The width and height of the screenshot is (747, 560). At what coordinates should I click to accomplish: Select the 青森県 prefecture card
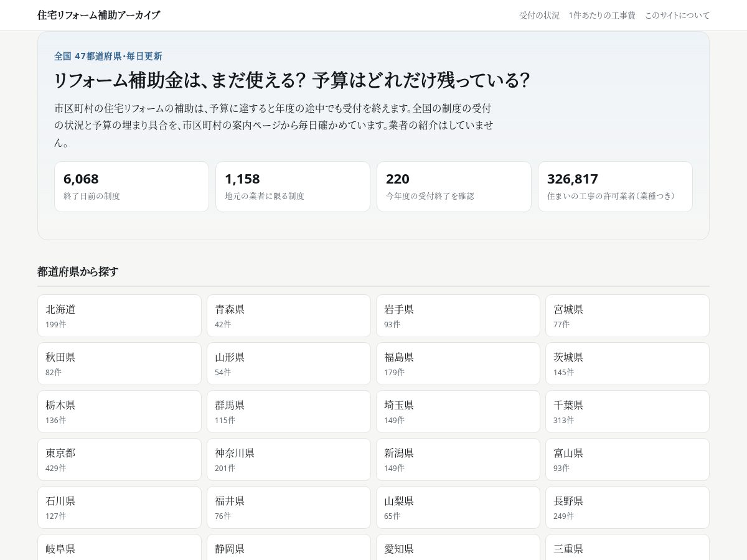[289, 315]
